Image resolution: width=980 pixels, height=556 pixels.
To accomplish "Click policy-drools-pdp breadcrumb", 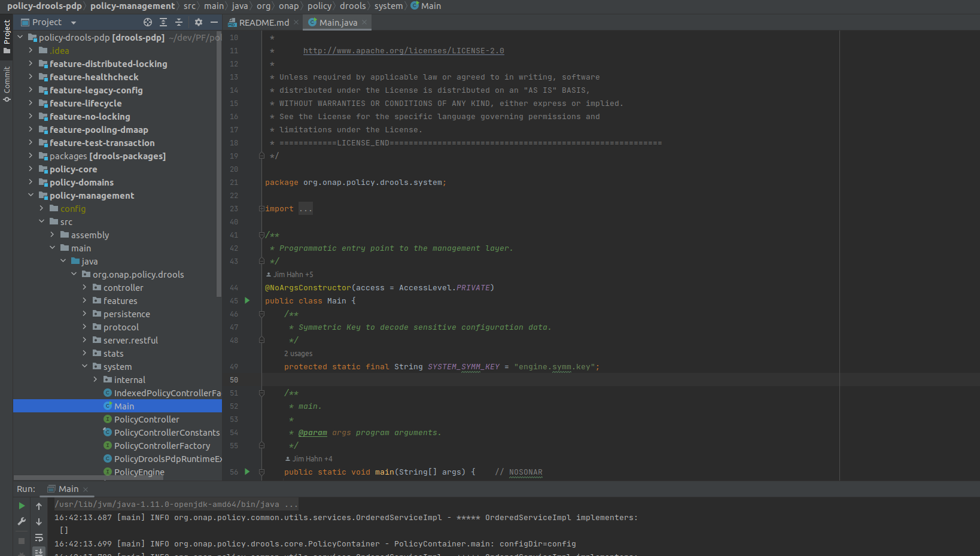I will pyautogui.click(x=44, y=6).
